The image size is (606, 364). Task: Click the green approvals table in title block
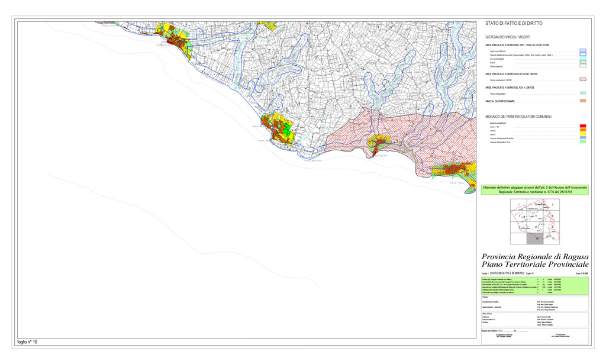tap(535, 285)
